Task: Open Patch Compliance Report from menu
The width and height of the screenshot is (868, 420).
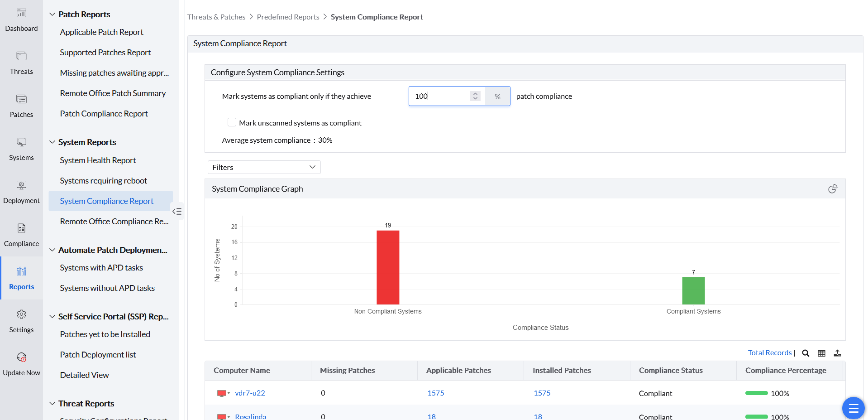Action: pyautogui.click(x=104, y=114)
